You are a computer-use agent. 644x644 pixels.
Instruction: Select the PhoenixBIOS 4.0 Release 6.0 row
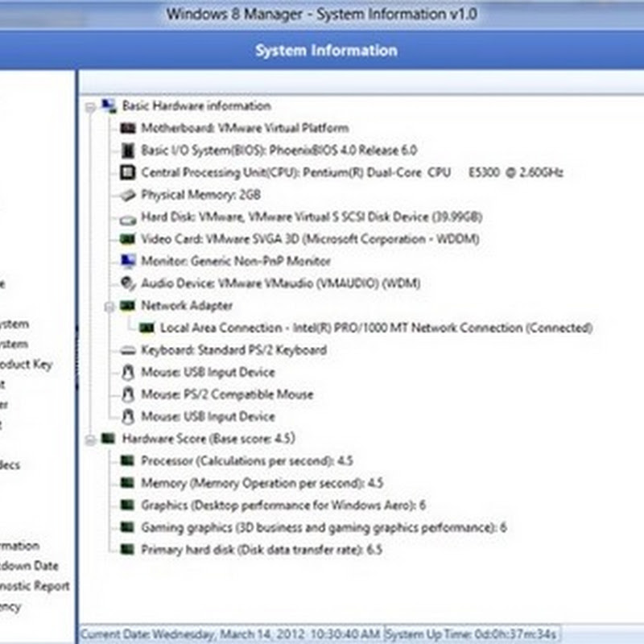tap(279, 151)
